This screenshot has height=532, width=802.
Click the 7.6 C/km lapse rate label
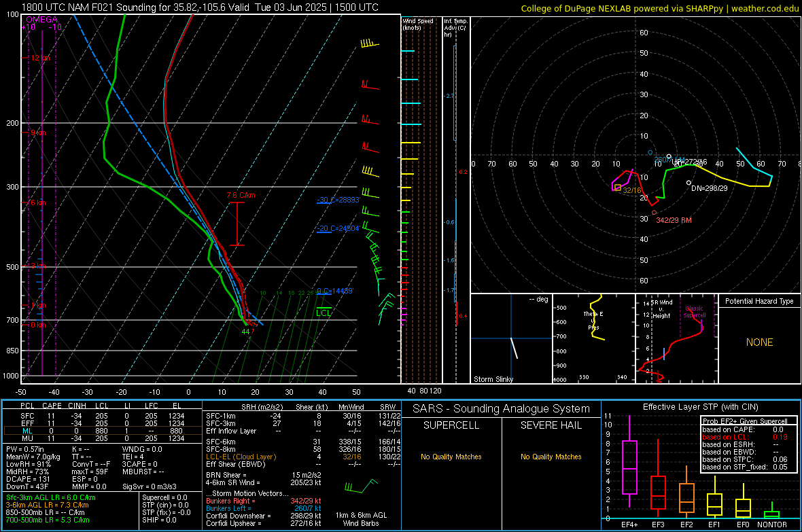click(x=241, y=196)
